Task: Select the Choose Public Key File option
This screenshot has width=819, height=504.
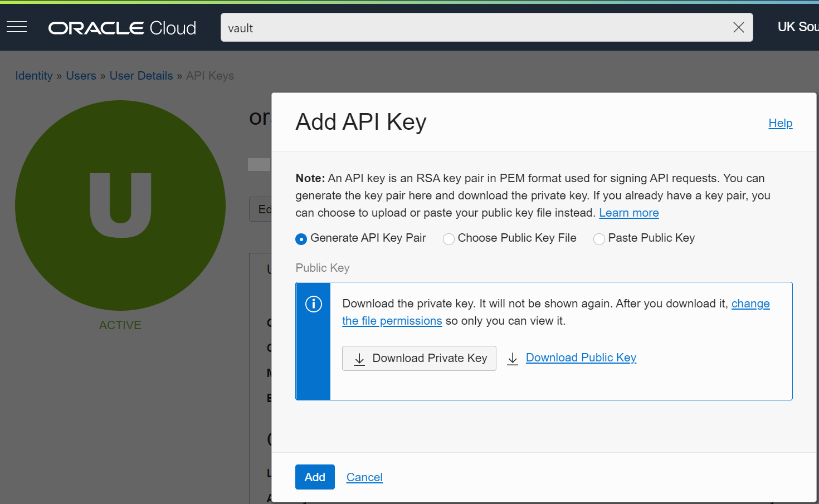Action: [x=449, y=238]
